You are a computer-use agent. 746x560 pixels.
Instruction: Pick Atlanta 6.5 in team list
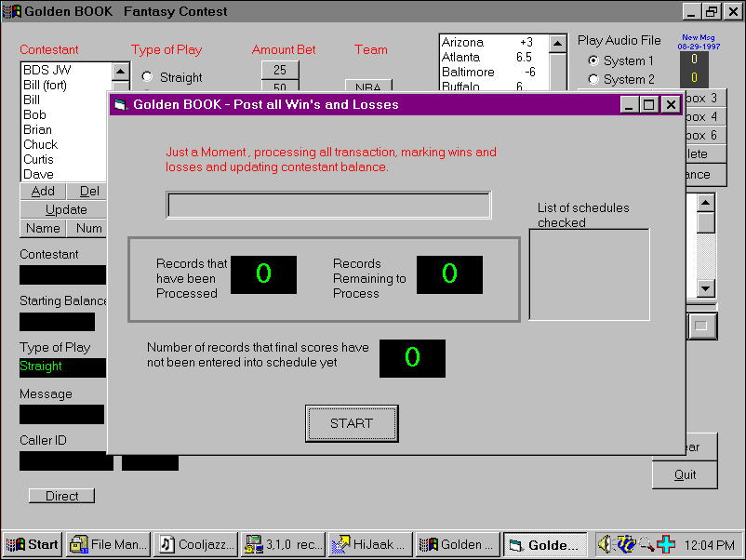(x=494, y=57)
